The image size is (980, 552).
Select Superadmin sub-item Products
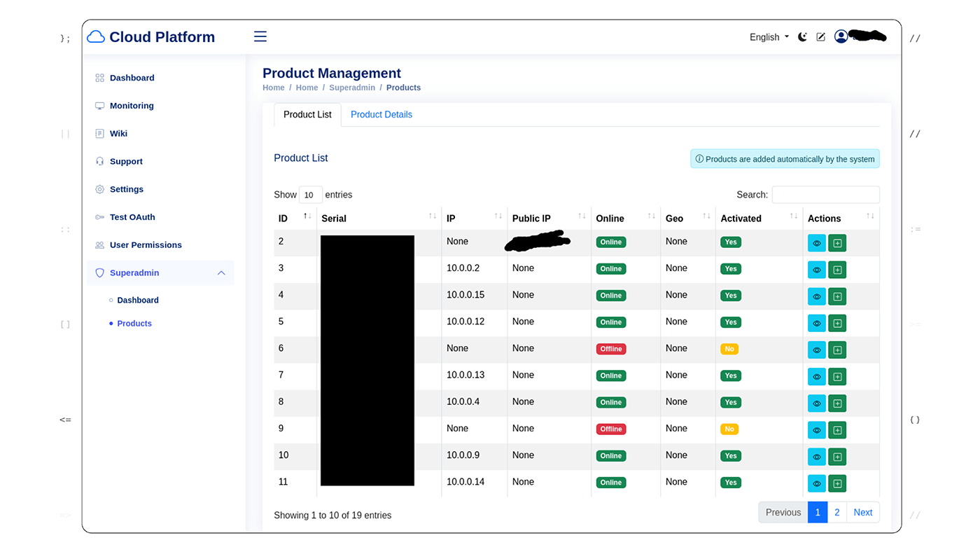pos(134,324)
